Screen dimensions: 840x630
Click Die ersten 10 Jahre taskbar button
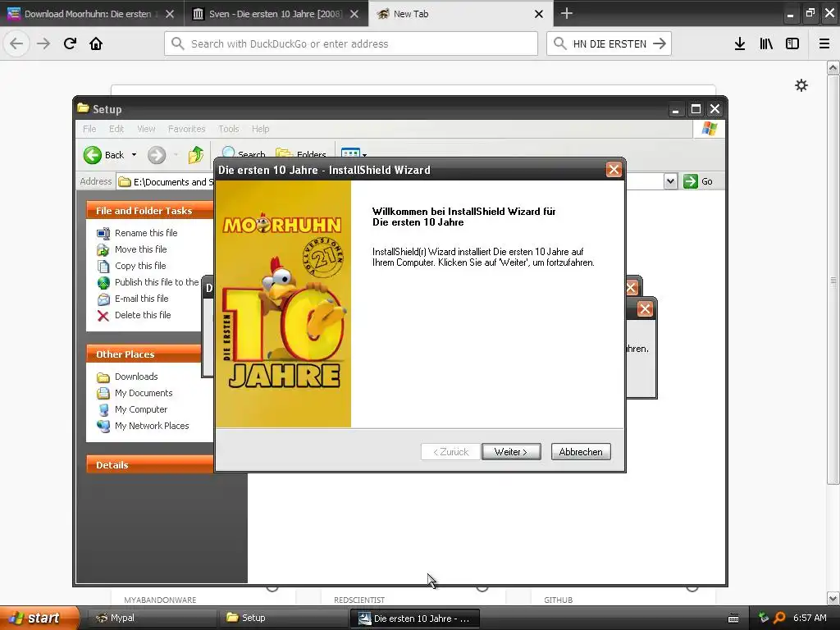(414, 619)
